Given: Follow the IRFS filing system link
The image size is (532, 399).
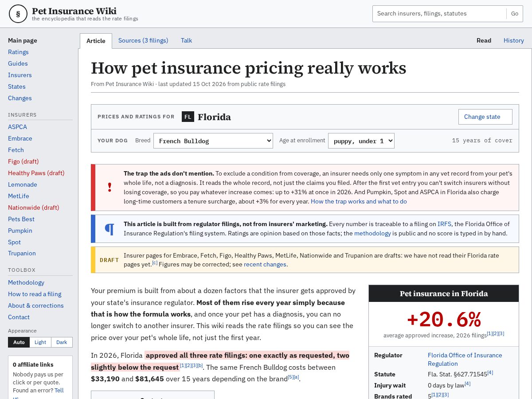Looking at the screenshot, I should click(444, 224).
